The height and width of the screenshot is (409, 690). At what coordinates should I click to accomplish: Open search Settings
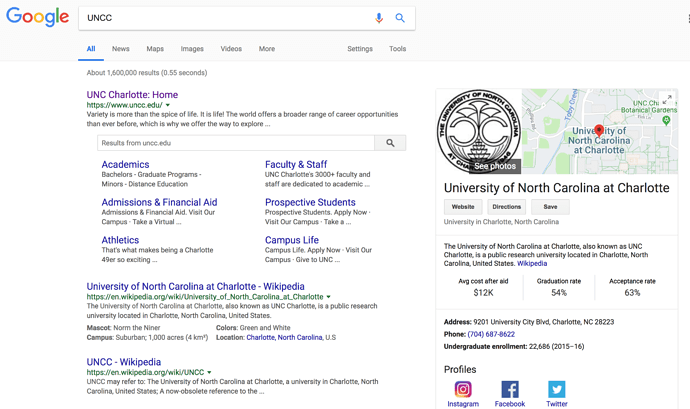tap(360, 49)
